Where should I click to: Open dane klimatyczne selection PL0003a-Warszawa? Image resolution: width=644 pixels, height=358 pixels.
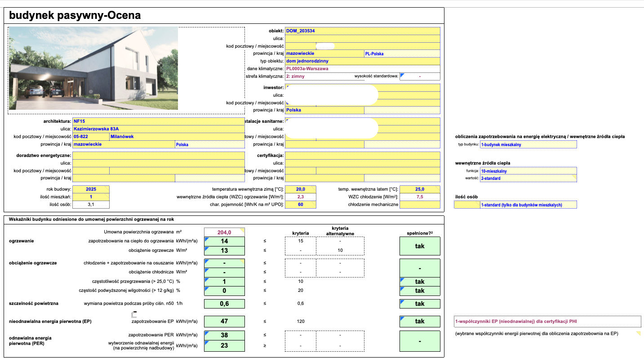pos(362,69)
